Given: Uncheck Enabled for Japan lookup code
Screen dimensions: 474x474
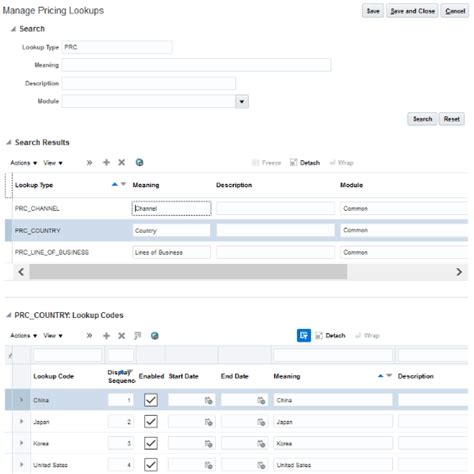Looking at the screenshot, I should [x=151, y=422].
